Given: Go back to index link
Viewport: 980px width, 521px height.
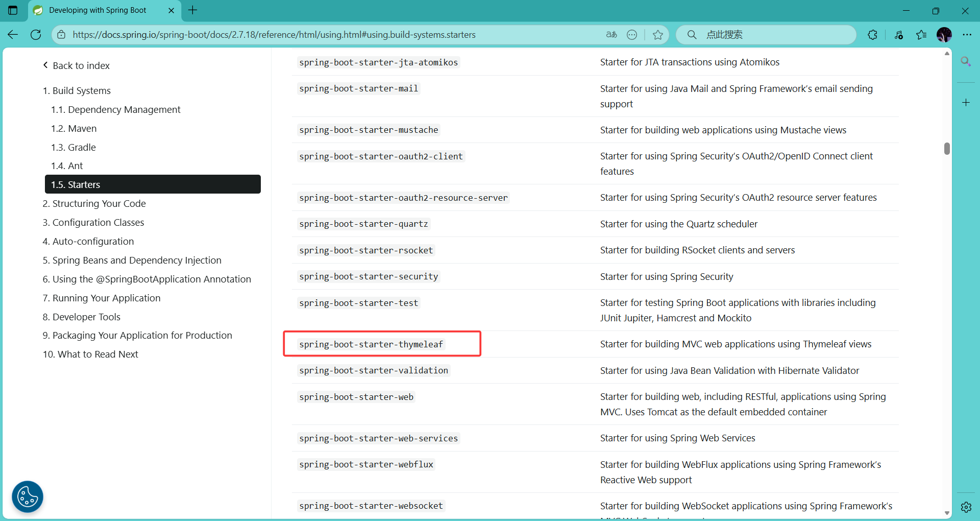Looking at the screenshot, I should tap(76, 65).
